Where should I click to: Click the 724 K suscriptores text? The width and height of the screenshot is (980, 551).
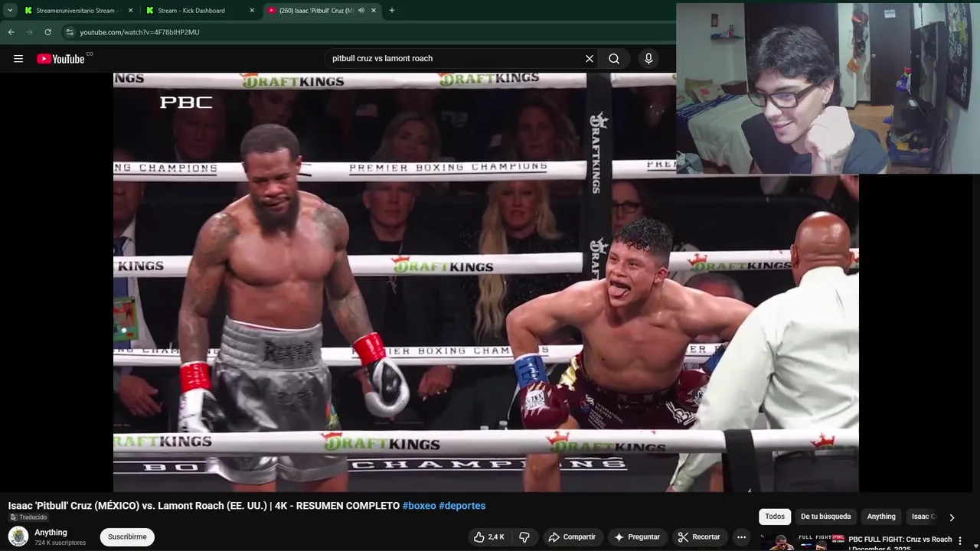pos(60,543)
